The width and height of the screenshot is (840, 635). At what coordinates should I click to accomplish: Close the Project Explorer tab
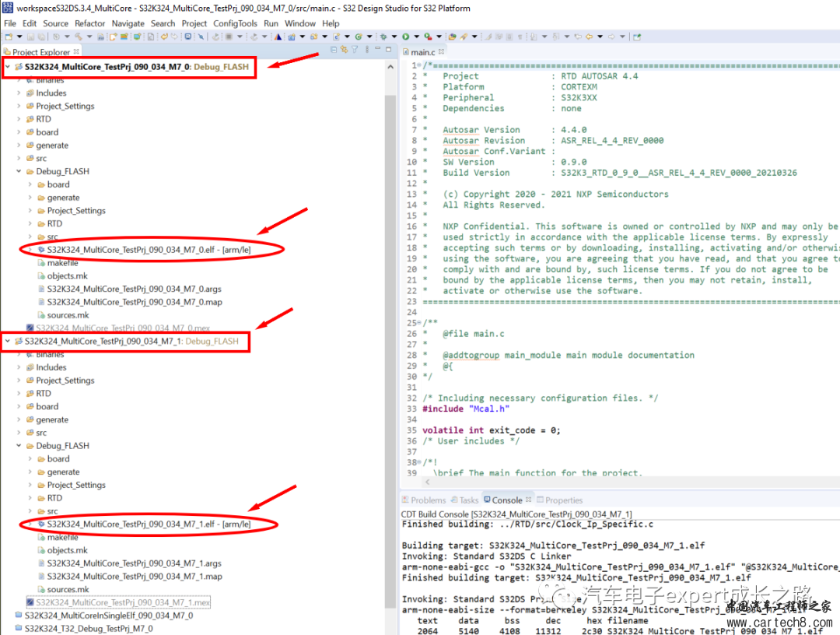click(76, 51)
